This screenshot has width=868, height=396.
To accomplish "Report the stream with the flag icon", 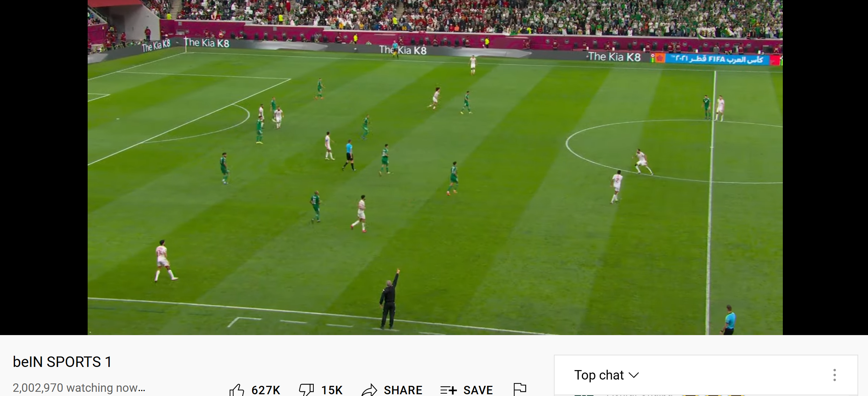I will pyautogui.click(x=520, y=390).
